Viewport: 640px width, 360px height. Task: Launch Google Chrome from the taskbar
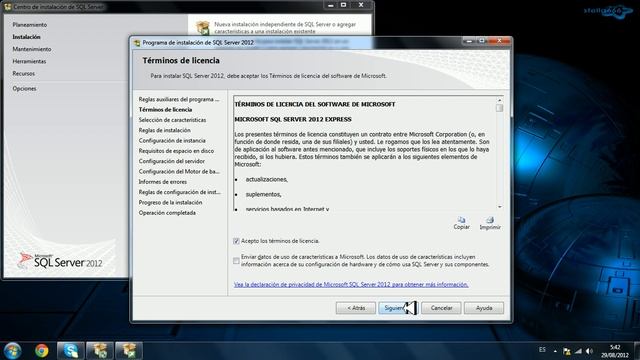coord(41,351)
